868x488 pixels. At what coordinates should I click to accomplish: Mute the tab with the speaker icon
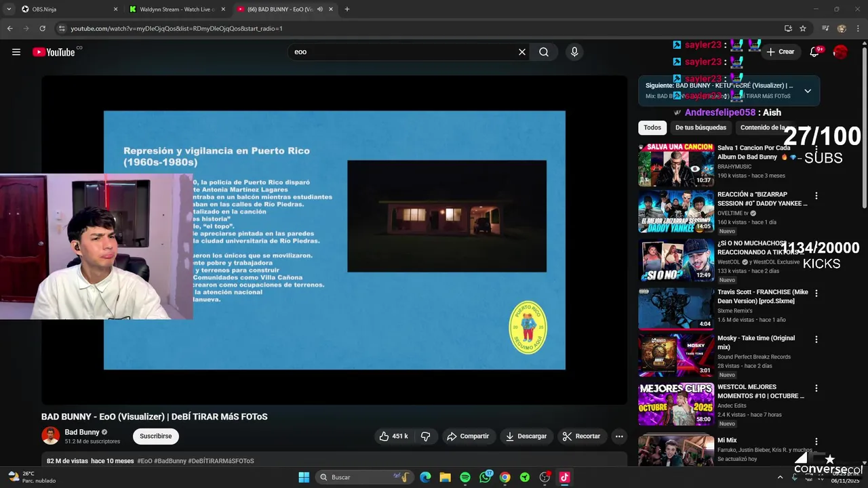320,9
